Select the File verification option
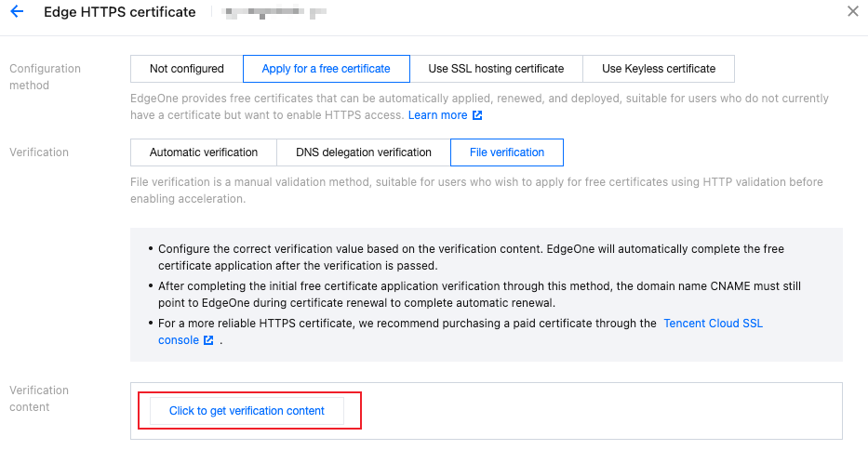Screen dimensions: 868x450 coord(507,152)
